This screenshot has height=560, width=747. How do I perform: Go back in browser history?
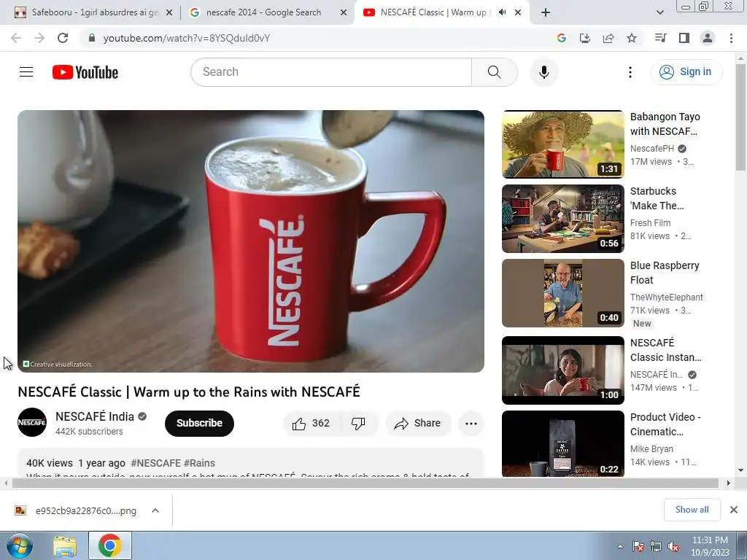[x=16, y=38]
